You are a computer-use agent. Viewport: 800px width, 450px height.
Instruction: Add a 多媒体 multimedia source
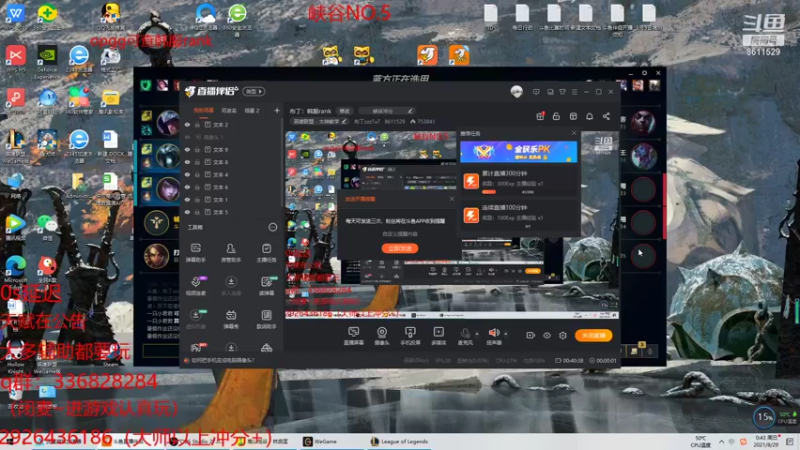coord(438,336)
